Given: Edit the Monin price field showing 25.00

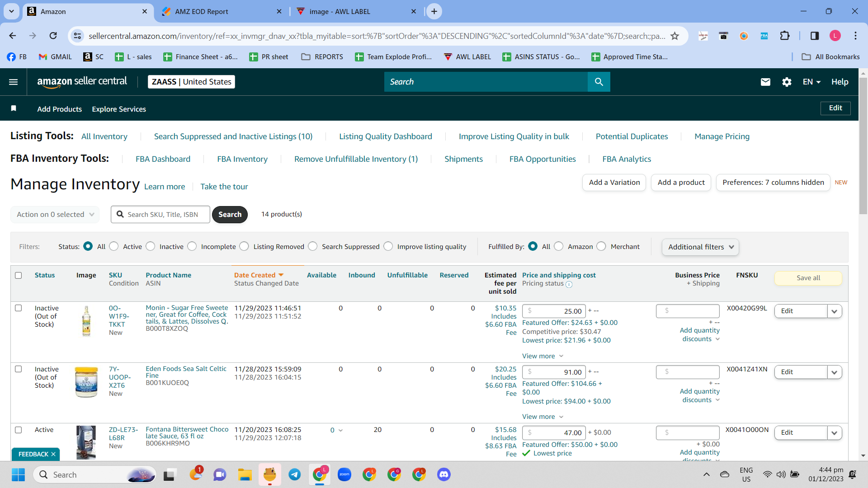Looking at the screenshot, I should click(554, 311).
